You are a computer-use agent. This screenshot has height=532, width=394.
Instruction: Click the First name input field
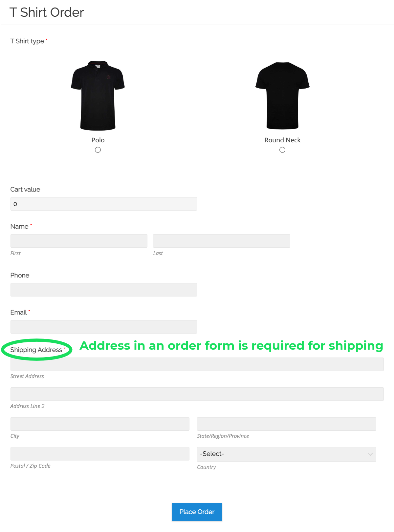pyautogui.click(x=79, y=241)
